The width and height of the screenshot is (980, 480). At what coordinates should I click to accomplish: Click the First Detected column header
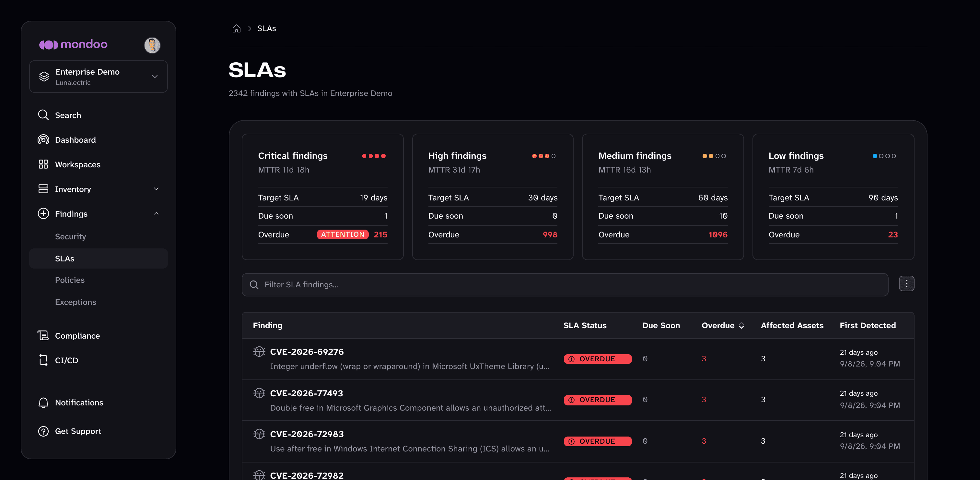pyautogui.click(x=868, y=325)
